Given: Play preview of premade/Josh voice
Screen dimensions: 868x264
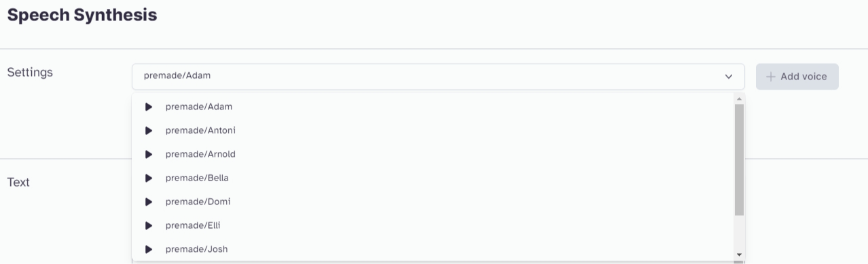Looking at the screenshot, I should pyautogui.click(x=149, y=249).
